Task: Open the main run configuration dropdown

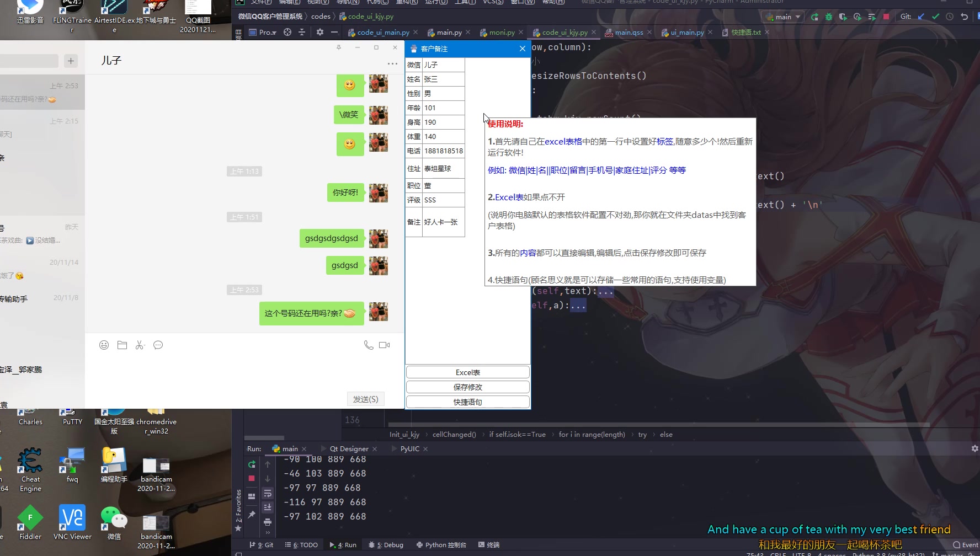Action: (x=782, y=17)
